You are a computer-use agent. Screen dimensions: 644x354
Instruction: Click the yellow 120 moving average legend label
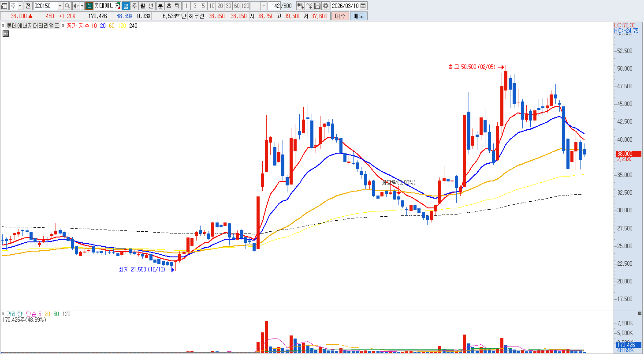[122, 26]
